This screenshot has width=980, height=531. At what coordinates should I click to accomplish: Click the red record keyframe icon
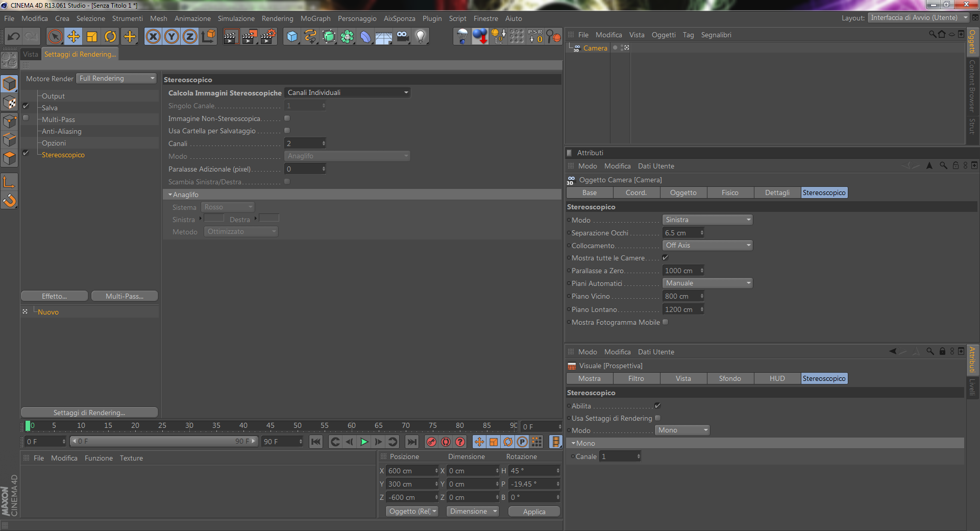[431, 442]
